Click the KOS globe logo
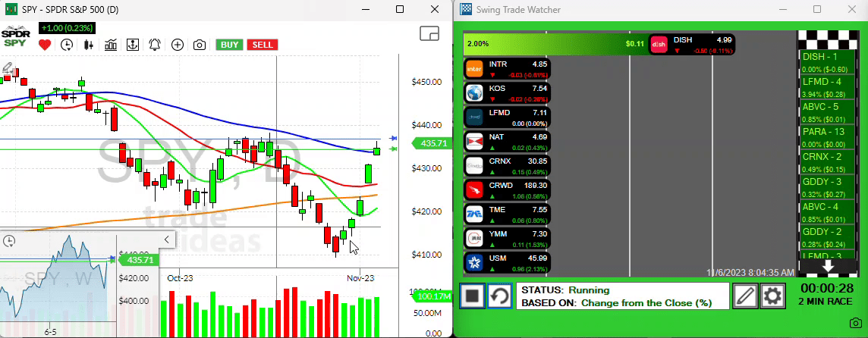This screenshot has width=868, height=338. [x=475, y=92]
